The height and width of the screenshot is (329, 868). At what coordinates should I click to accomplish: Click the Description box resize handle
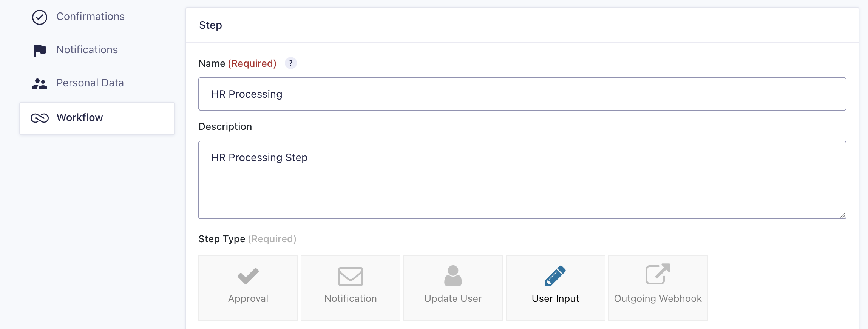coord(842,215)
